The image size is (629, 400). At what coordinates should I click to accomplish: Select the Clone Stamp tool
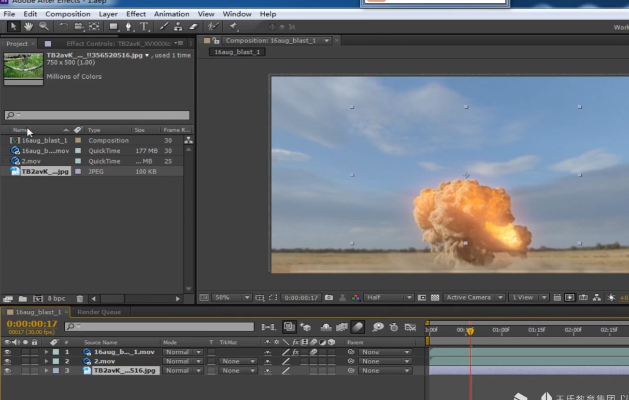click(176, 27)
